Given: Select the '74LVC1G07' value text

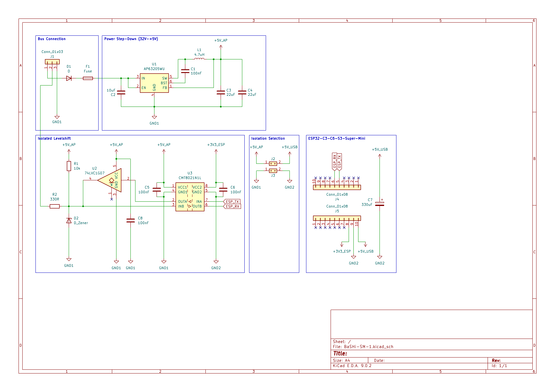Looking at the screenshot, I should pos(94,173).
